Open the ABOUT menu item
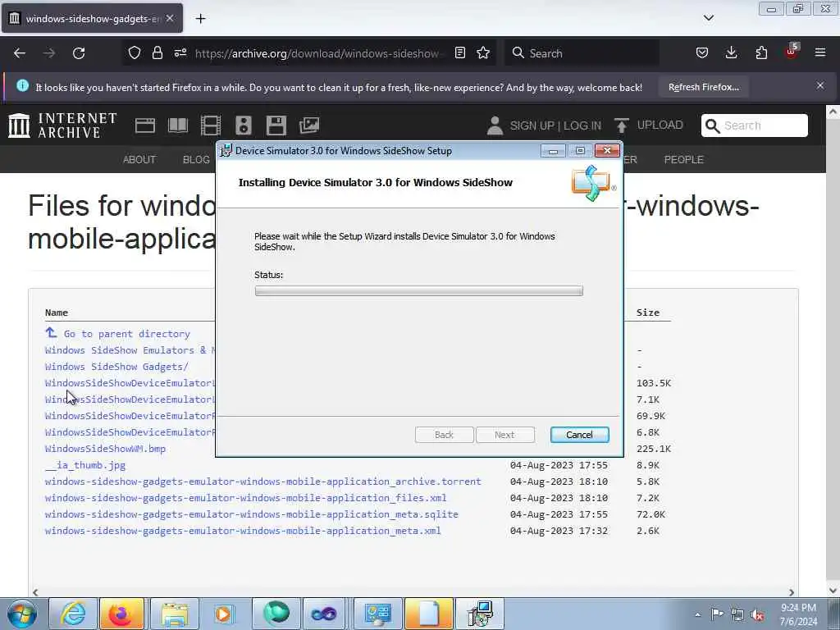The width and height of the screenshot is (840, 630). [139, 160]
